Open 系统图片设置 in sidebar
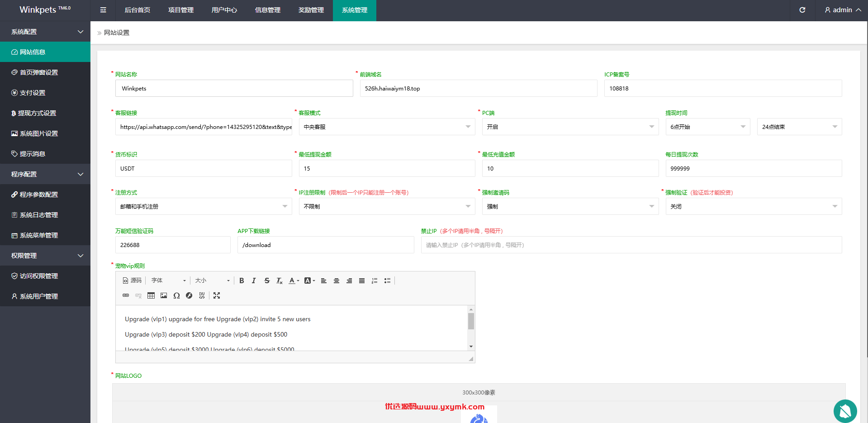 click(45, 133)
